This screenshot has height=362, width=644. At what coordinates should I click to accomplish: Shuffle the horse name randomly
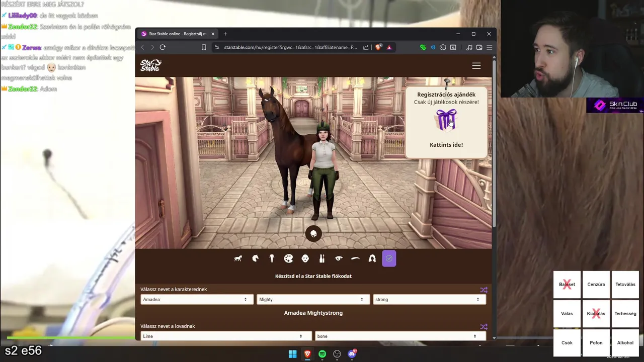tap(484, 327)
